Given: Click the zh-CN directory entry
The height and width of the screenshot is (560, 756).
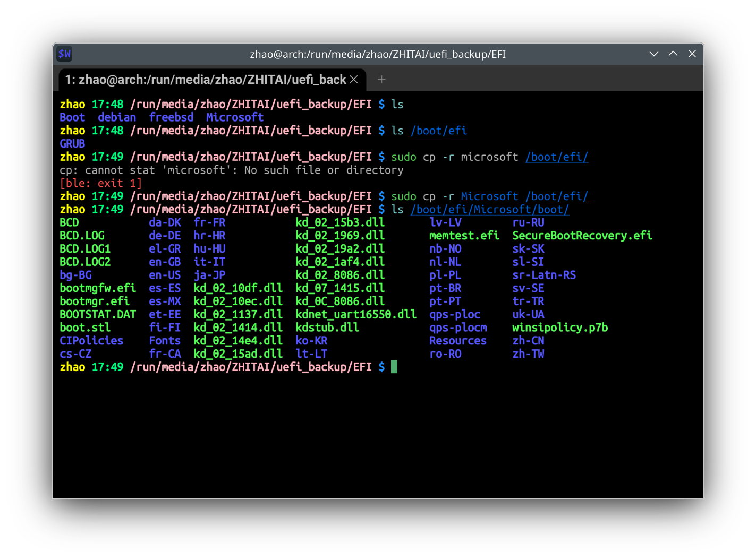Looking at the screenshot, I should [x=528, y=340].
